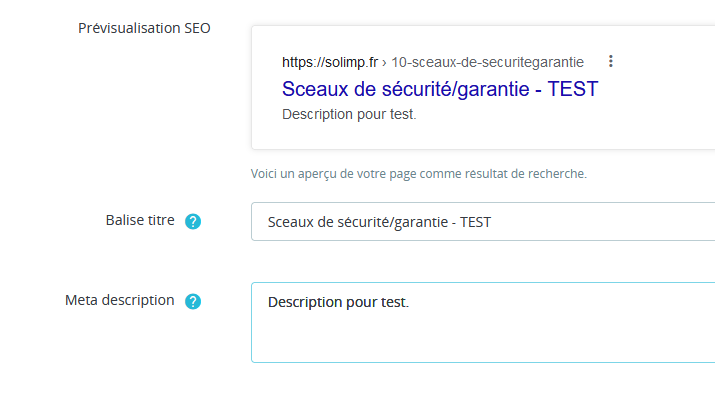Viewport: 715px width, 403px height.
Task: Click the help icon beside Meta description
Action: click(x=193, y=301)
